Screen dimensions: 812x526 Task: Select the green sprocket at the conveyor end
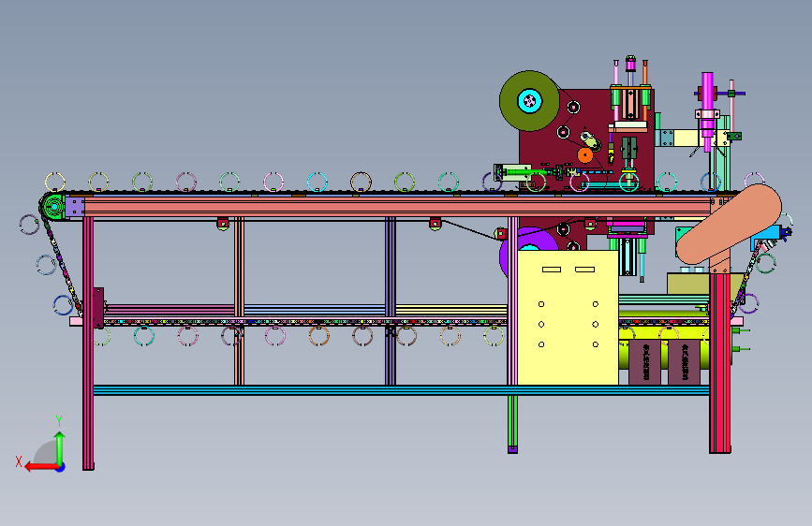pos(53,207)
